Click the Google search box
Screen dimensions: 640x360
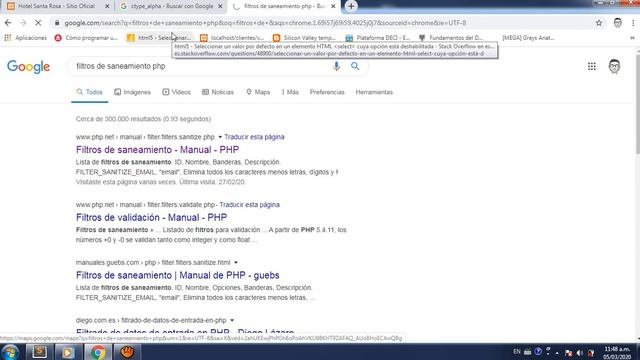click(x=202, y=66)
